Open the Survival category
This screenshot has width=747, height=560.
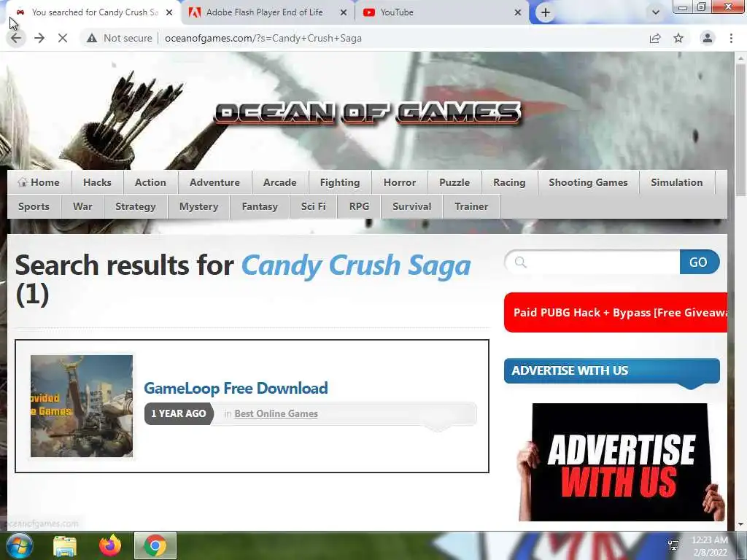tap(412, 206)
